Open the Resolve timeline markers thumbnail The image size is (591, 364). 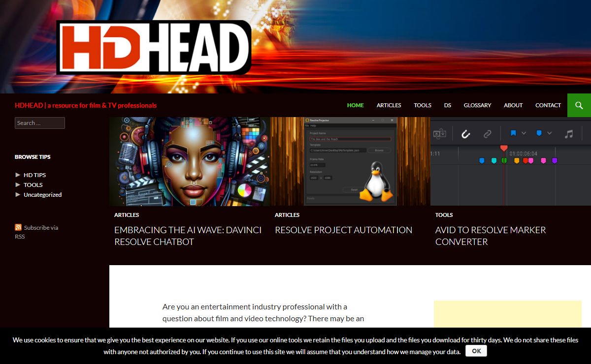tap(511, 161)
